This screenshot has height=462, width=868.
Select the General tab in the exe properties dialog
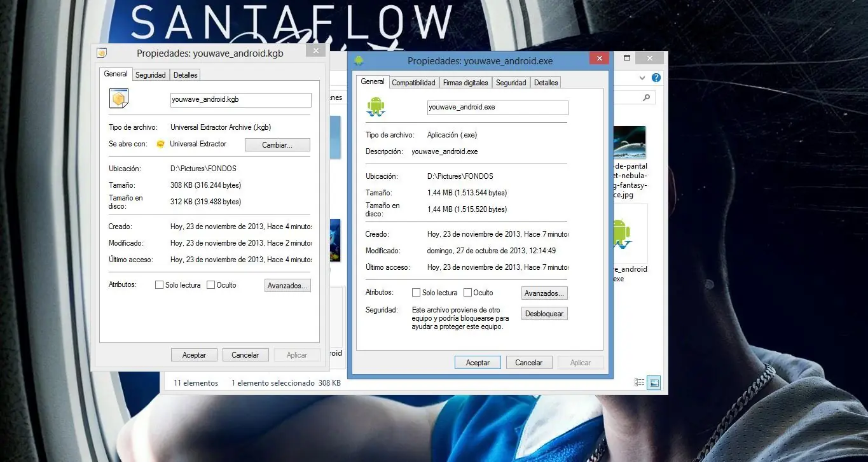coord(373,81)
